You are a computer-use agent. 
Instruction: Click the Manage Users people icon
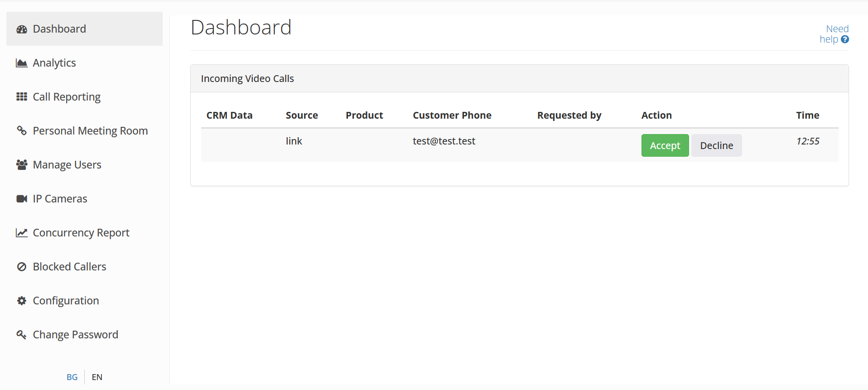pos(22,165)
